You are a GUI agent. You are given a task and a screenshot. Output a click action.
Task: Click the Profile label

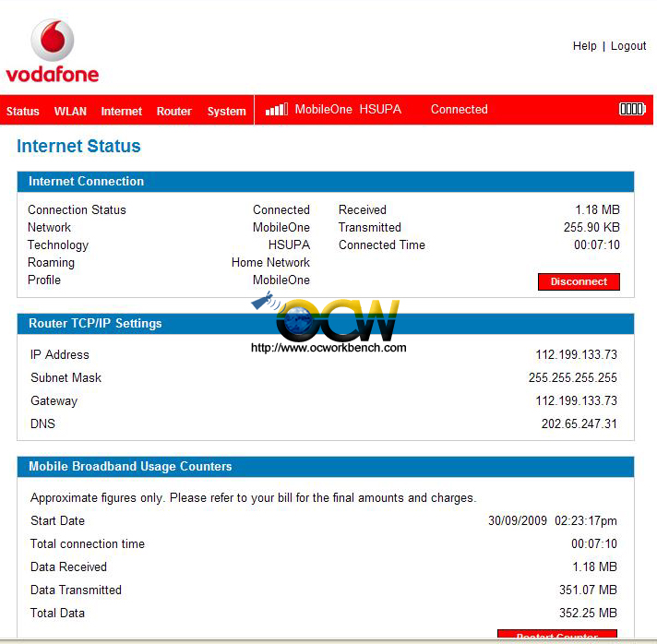(x=44, y=280)
